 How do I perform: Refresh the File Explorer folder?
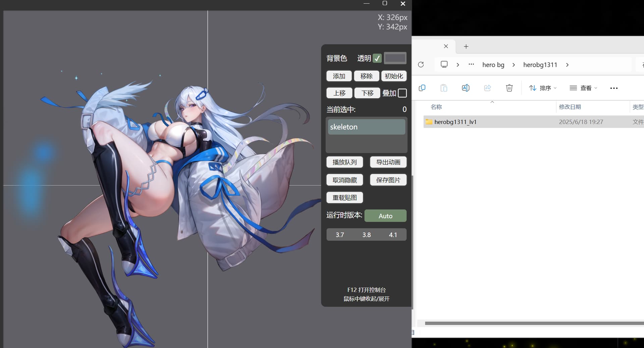(421, 64)
